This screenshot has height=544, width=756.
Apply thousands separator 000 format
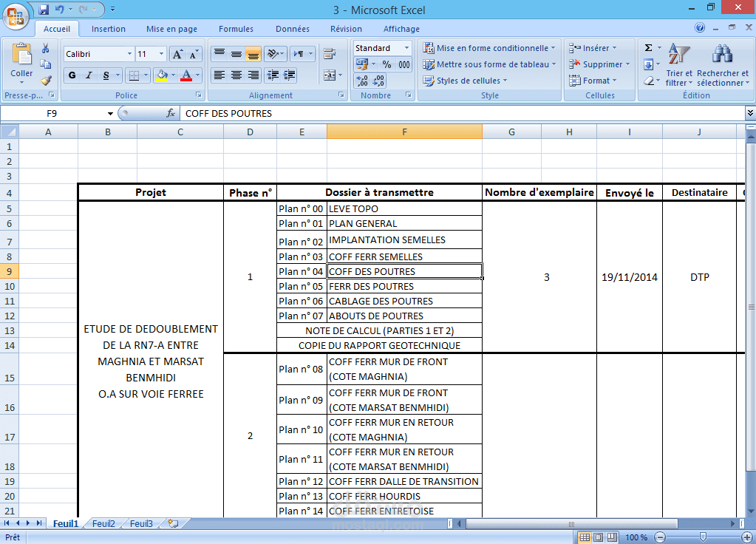(x=404, y=64)
